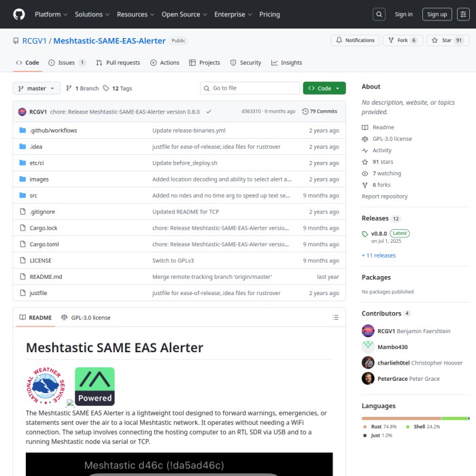Expand the master branch dropdown
Viewport: 476px width, 476px height.
37,88
